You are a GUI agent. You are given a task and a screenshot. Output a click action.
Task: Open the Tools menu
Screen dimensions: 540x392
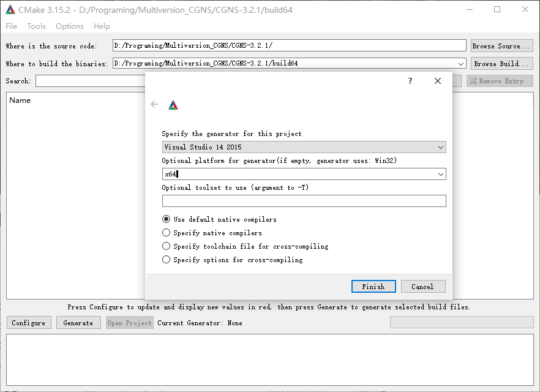(37, 26)
